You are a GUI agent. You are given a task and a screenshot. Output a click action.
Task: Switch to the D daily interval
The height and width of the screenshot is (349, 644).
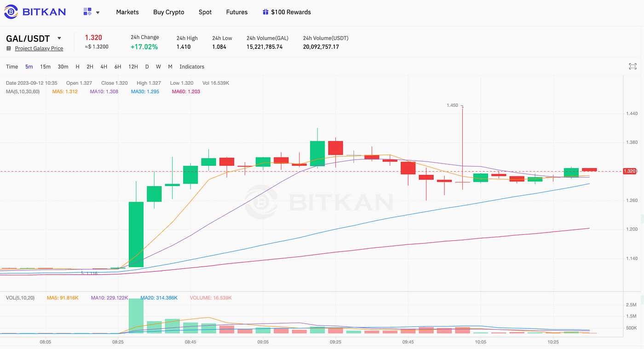click(x=147, y=67)
